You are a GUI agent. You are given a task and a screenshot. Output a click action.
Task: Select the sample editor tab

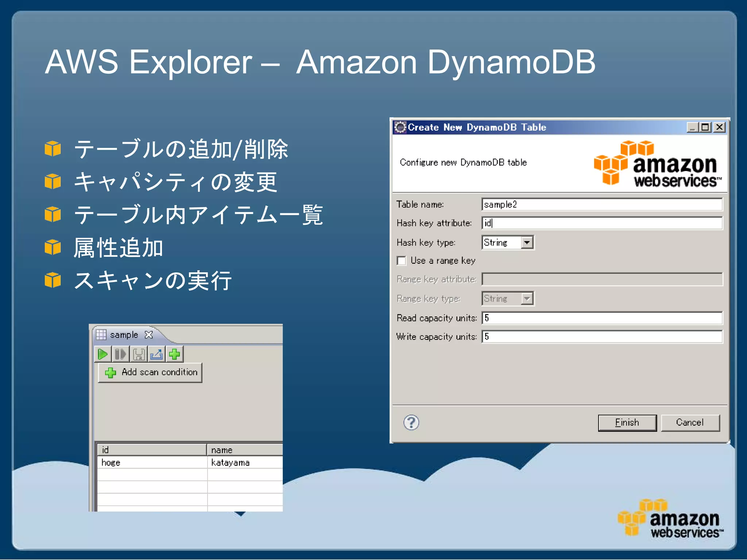coord(124,335)
